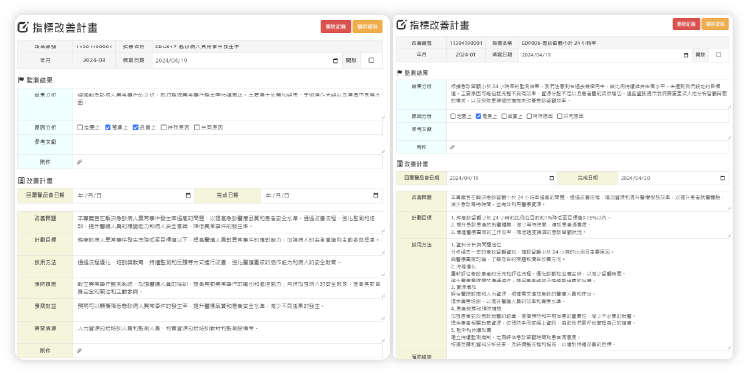Click the 改善計畫 section heading, right form
The image size is (748, 375).
click(413, 164)
